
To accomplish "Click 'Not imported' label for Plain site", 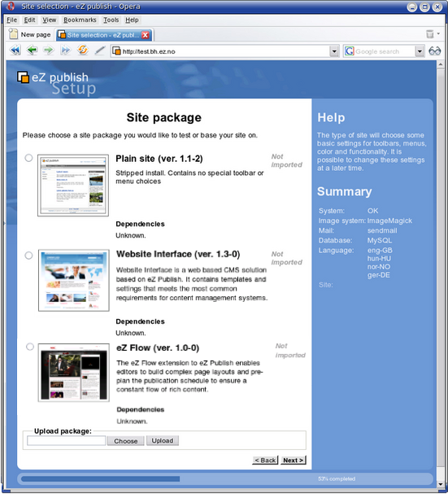I will 286,160.
